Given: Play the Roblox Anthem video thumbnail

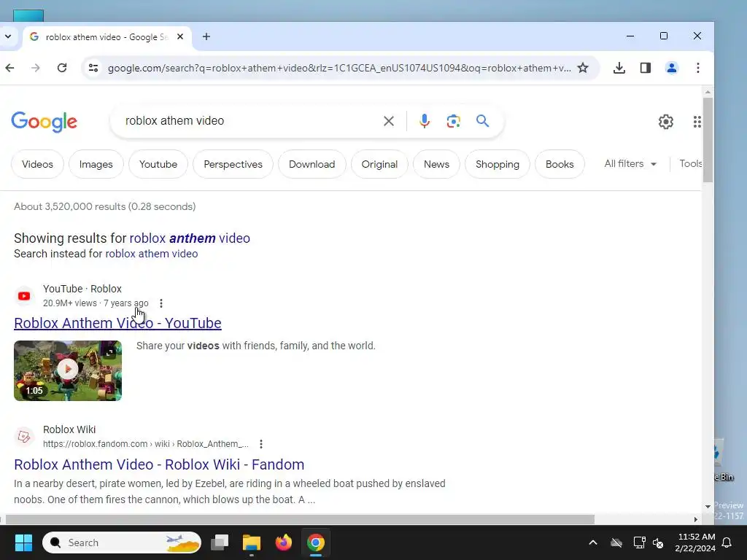Looking at the screenshot, I should pyautogui.click(x=68, y=370).
